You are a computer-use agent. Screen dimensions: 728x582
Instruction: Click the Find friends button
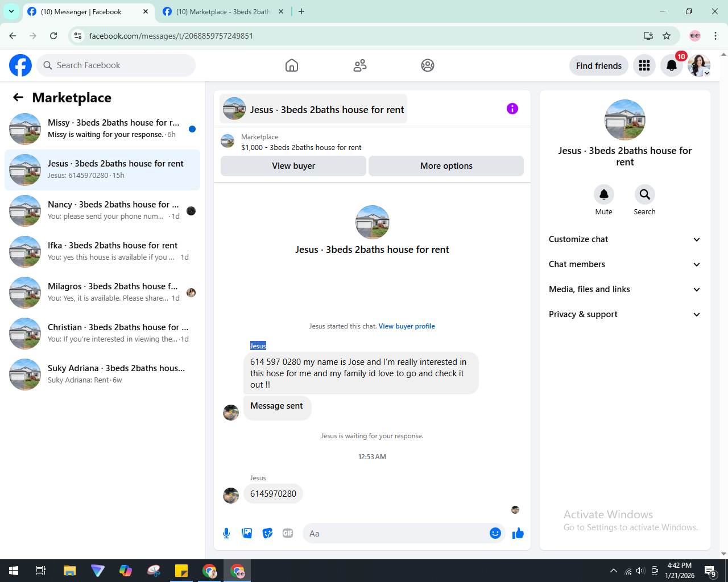[x=599, y=65]
